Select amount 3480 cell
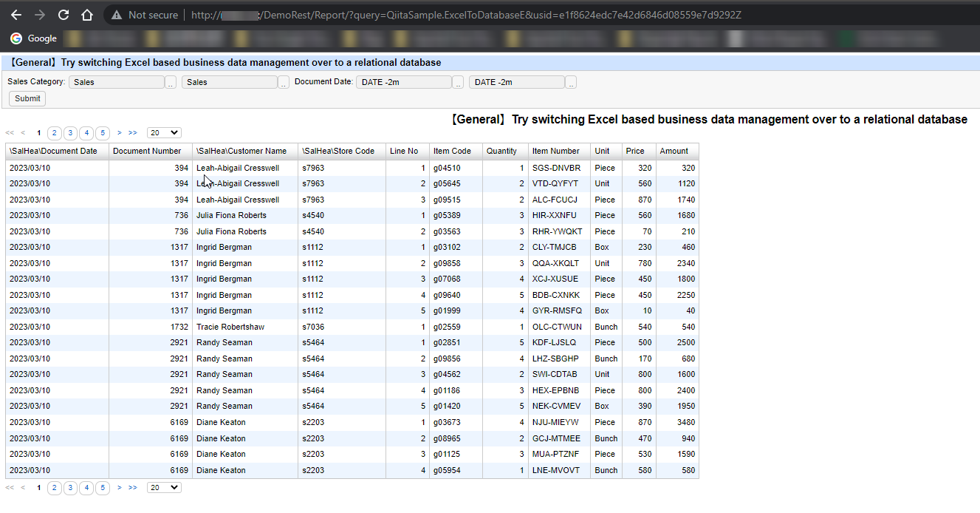This screenshot has height=513, width=980. point(677,422)
